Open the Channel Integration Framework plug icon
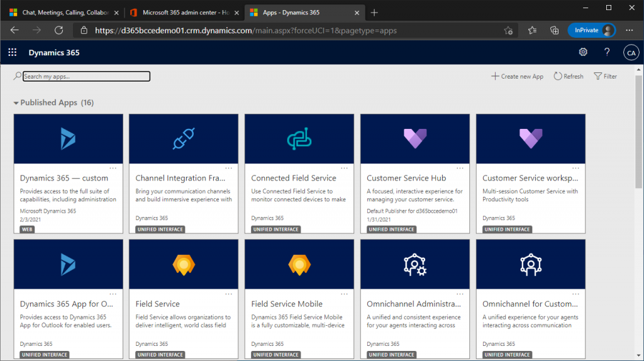 click(184, 138)
